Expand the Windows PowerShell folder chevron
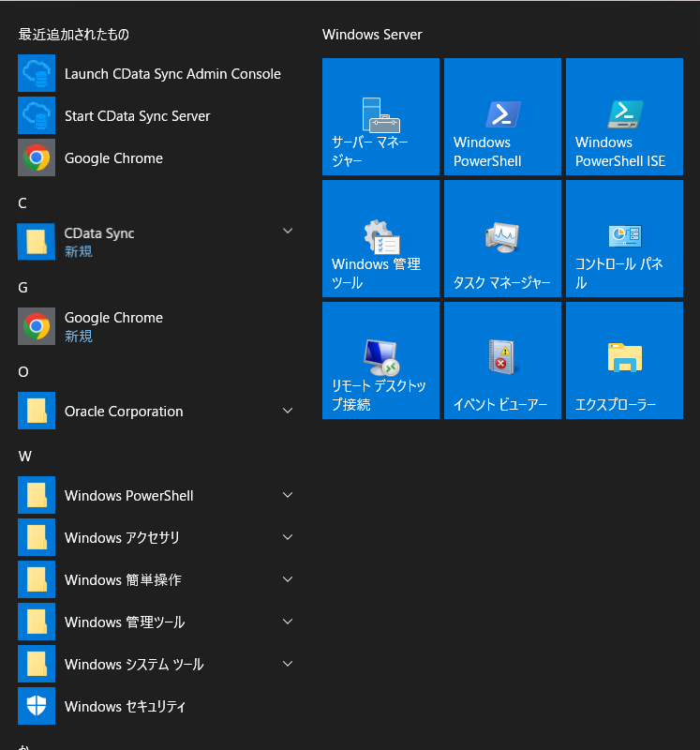This screenshot has height=750, width=700. [288, 495]
